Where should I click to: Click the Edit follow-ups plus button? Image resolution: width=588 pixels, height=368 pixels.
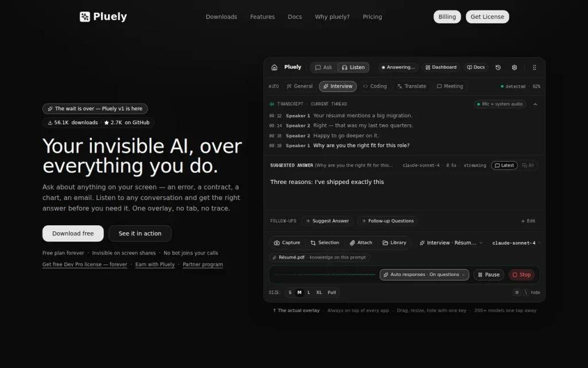[528, 221]
